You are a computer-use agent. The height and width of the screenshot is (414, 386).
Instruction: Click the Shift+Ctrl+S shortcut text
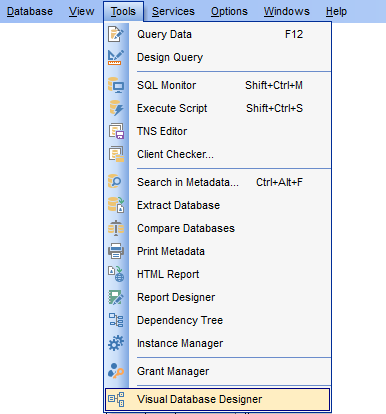pyautogui.click(x=275, y=108)
